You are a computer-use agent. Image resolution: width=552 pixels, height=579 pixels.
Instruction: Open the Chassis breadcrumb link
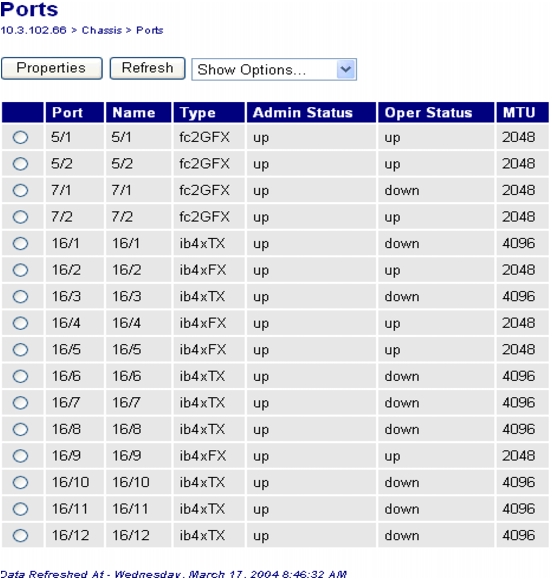pos(102,30)
